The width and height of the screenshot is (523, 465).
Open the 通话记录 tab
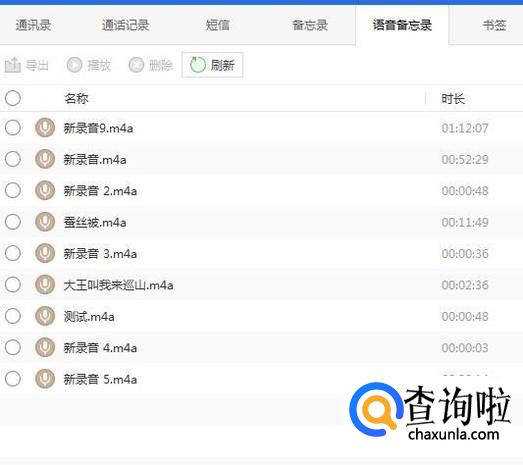tap(125, 25)
